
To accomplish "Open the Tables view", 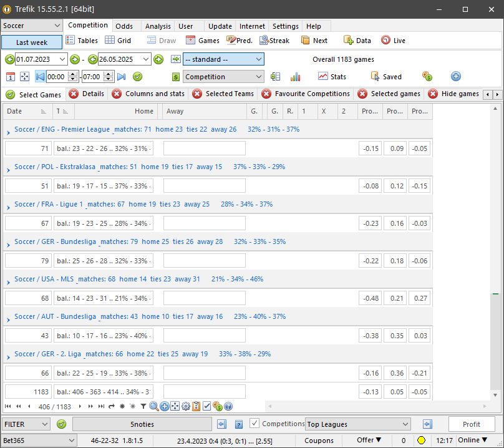I will coord(82,41).
